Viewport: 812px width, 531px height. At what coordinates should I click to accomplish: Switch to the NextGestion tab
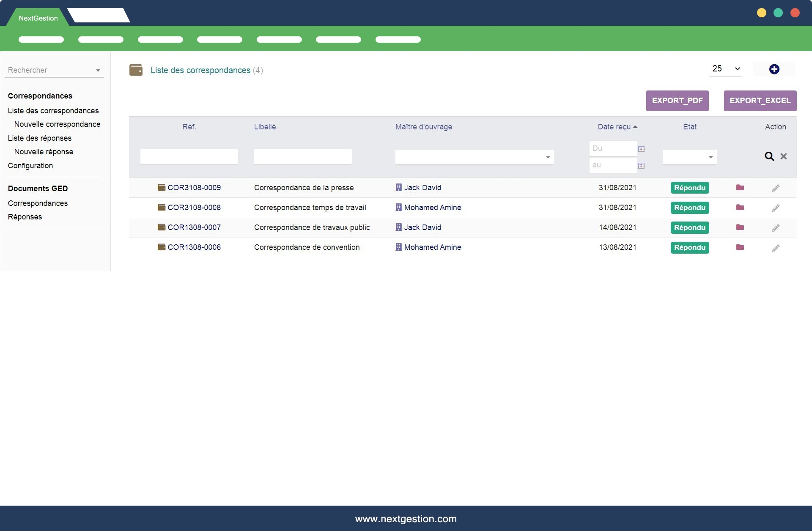(x=38, y=18)
